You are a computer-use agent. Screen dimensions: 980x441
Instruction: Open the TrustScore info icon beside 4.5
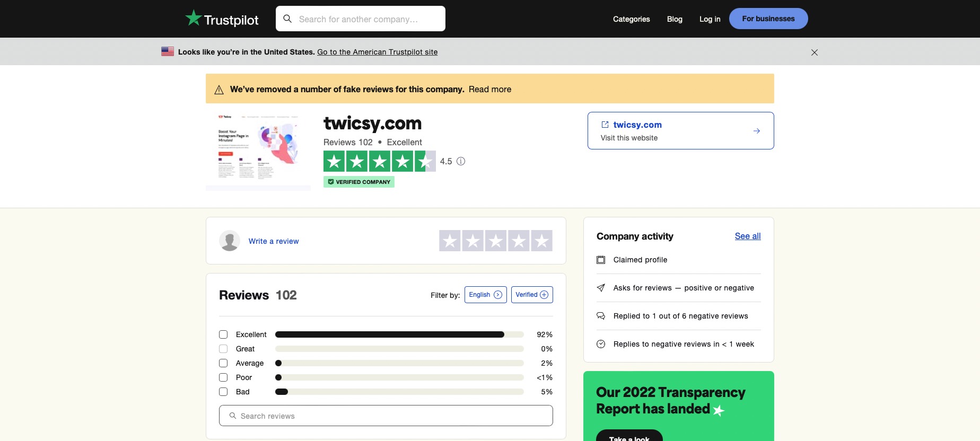[461, 161]
